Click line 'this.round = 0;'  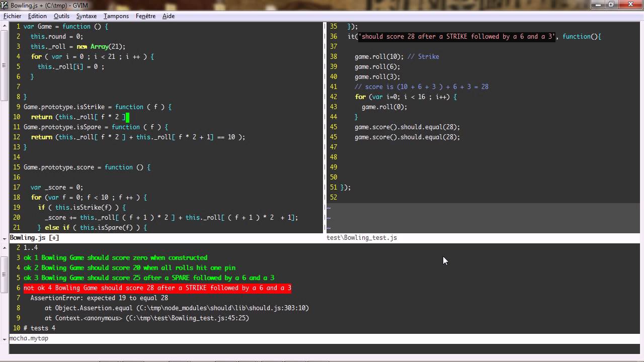pyautogui.click(x=57, y=37)
